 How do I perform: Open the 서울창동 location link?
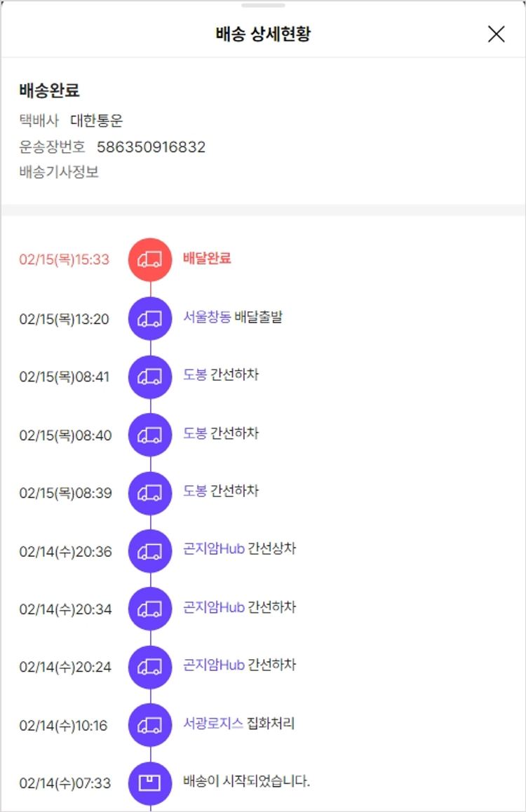pos(207,318)
